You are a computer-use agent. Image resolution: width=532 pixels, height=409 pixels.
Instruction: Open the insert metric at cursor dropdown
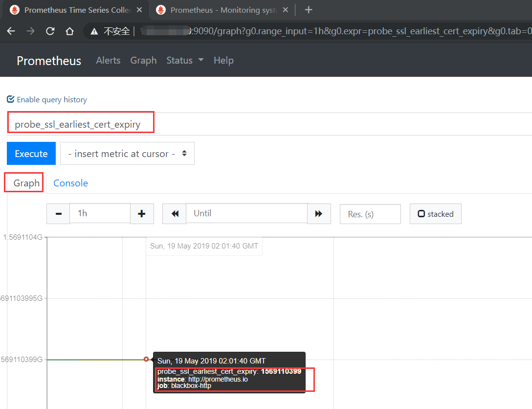[127, 154]
